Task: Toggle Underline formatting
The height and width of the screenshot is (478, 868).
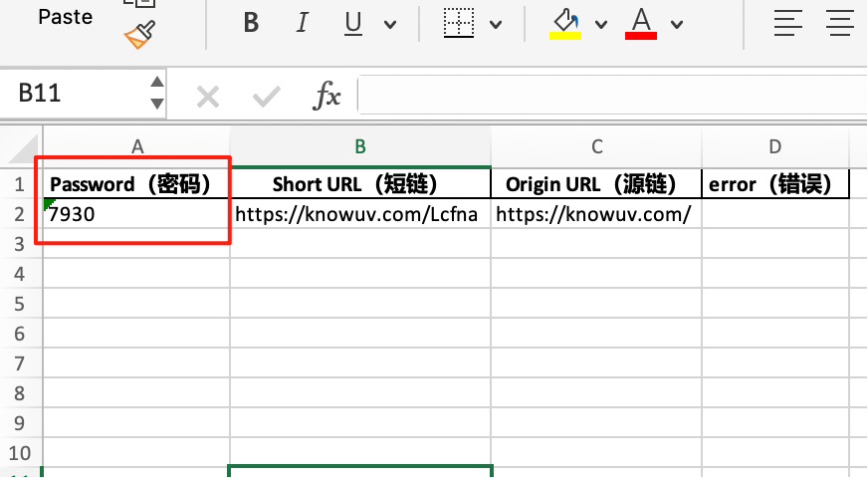Action: click(x=352, y=24)
